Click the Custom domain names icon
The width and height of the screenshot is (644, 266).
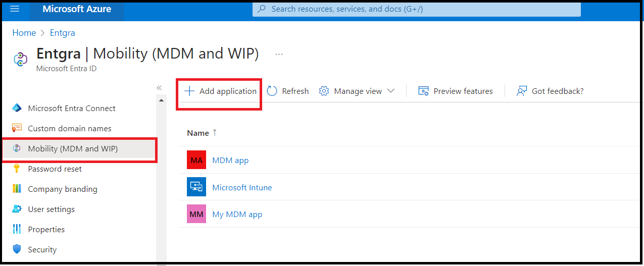click(17, 128)
